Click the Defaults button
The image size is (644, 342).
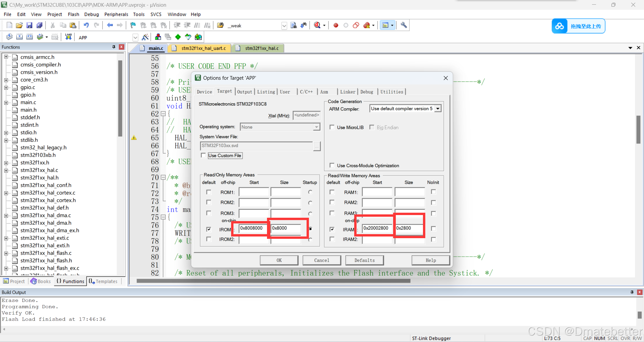[x=364, y=260]
